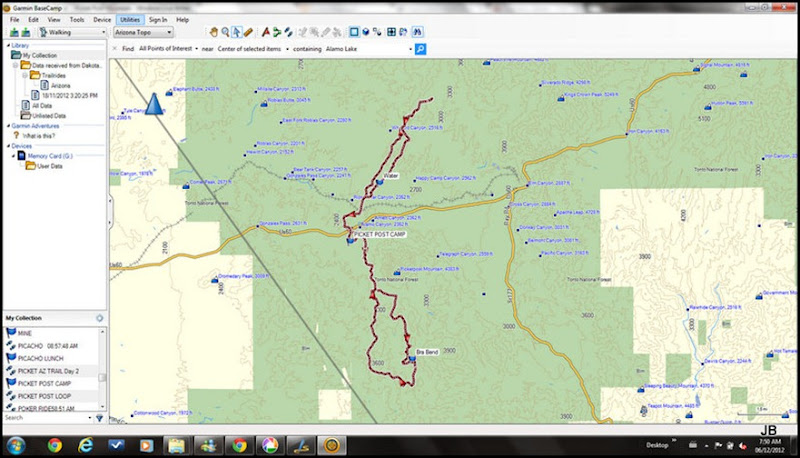The image size is (800, 458).
Task: Open the Utilities menu
Action: (x=130, y=19)
